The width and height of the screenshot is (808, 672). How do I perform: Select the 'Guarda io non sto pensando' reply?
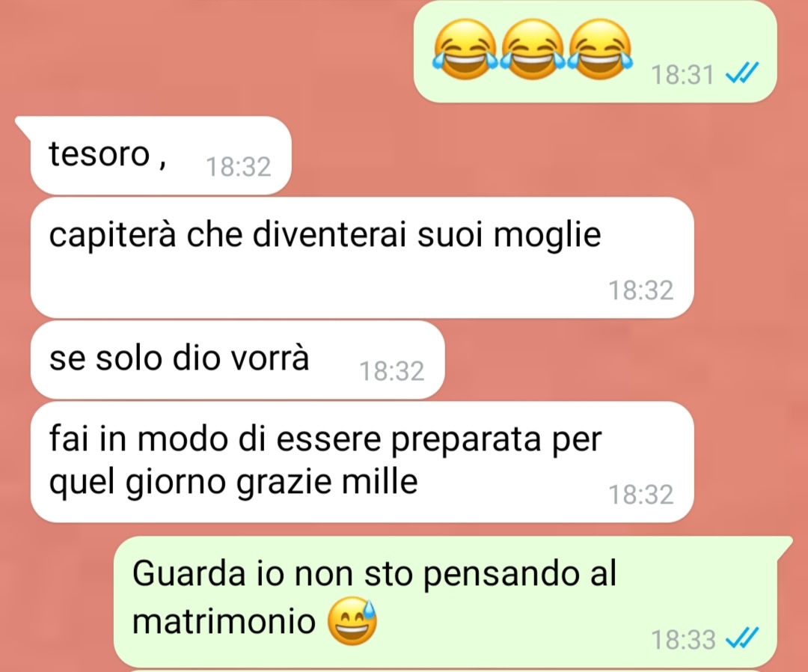(x=453, y=602)
